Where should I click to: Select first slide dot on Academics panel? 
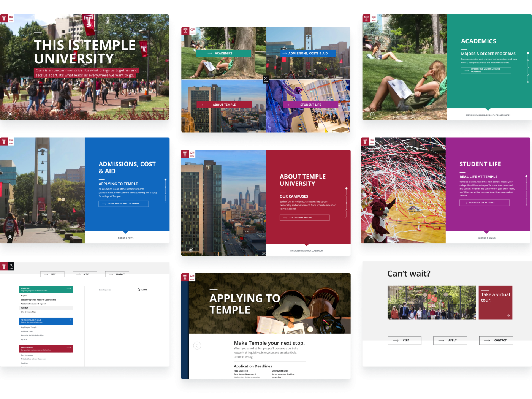528,53
